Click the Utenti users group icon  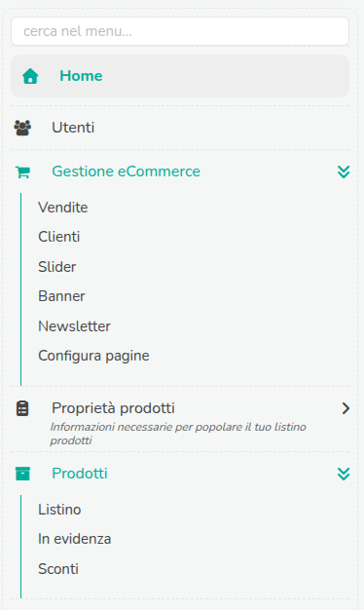click(22, 128)
